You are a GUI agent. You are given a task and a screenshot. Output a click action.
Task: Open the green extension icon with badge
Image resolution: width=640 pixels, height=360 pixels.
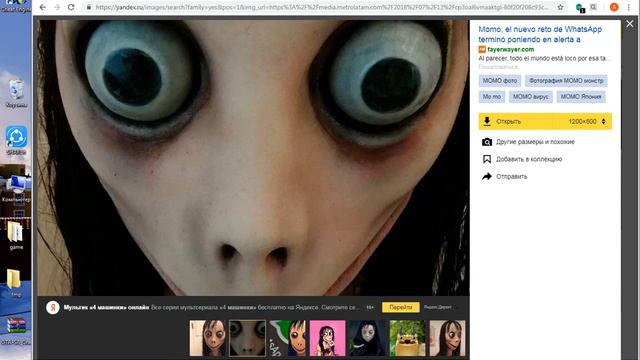pos(580,8)
